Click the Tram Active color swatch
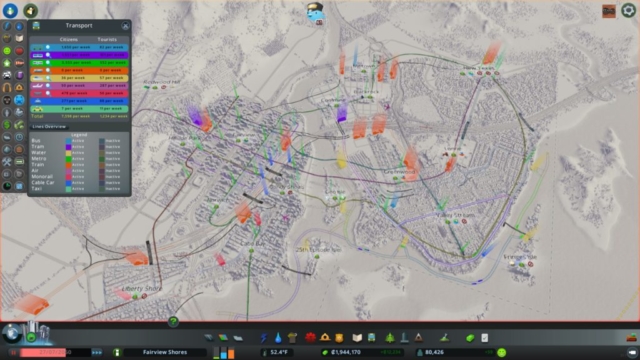This screenshot has width=640, height=360. (68, 147)
